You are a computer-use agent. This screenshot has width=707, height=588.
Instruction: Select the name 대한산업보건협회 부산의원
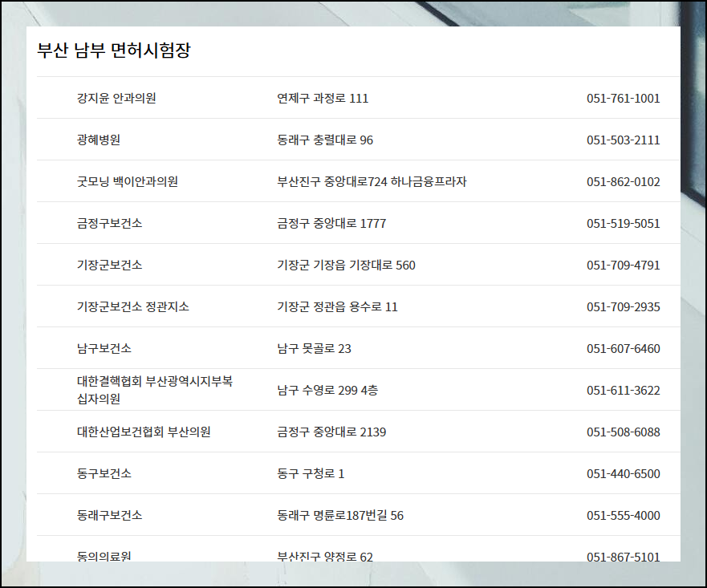144,432
